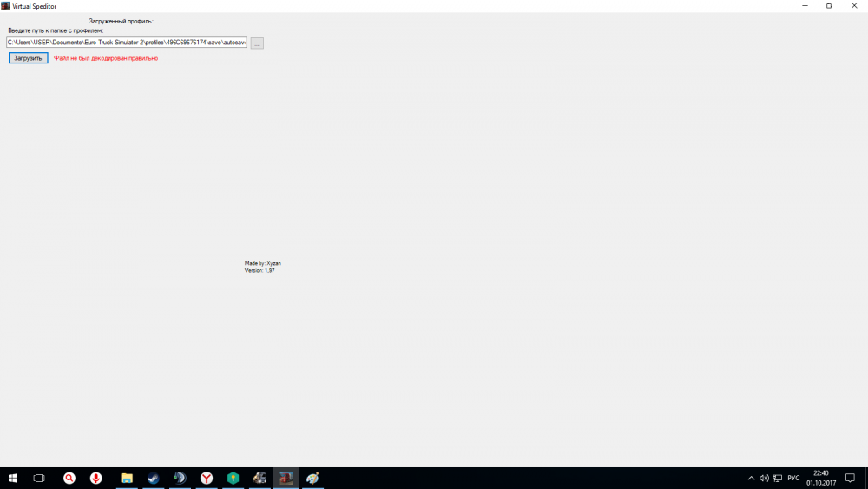The image size is (868, 489).
Task: Open the Paint palette taskbar icon
Action: point(312,478)
